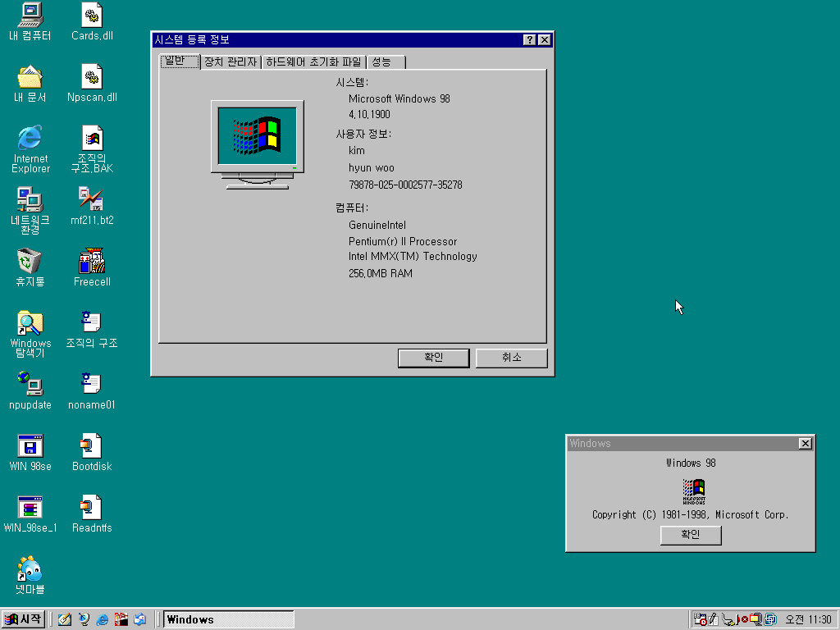Click the quick launch pencil-and-pad icon
Image resolution: width=840 pixels, height=630 pixels.
click(65, 619)
